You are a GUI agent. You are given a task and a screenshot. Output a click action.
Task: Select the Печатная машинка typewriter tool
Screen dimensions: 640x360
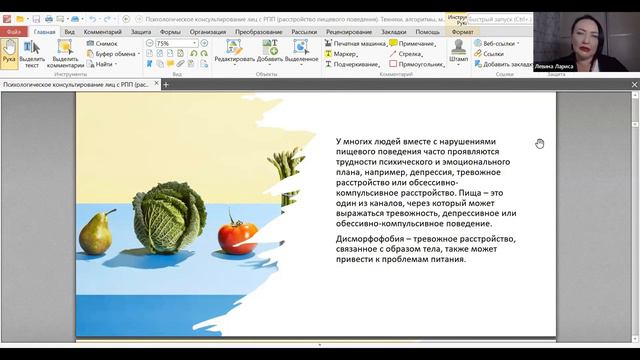[355, 43]
